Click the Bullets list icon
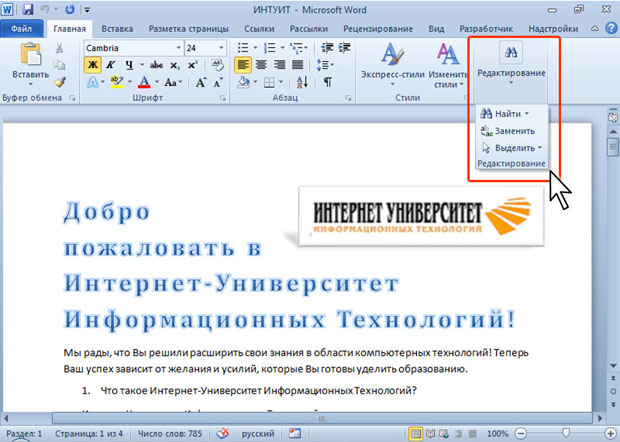Image resolution: width=620 pixels, height=442 pixels. 243,48
